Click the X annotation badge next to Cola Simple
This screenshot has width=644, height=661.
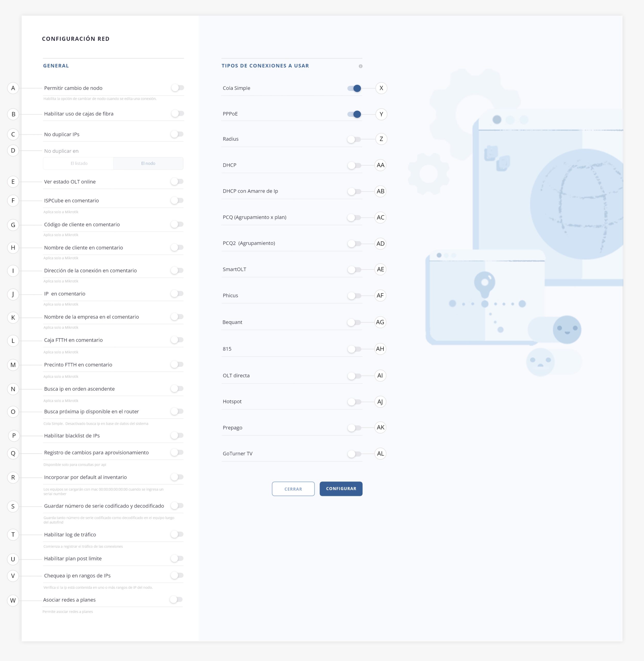381,88
